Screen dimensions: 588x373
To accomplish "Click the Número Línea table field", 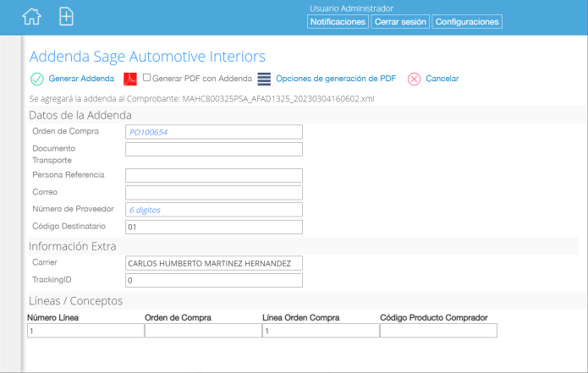I will pos(85,331).
